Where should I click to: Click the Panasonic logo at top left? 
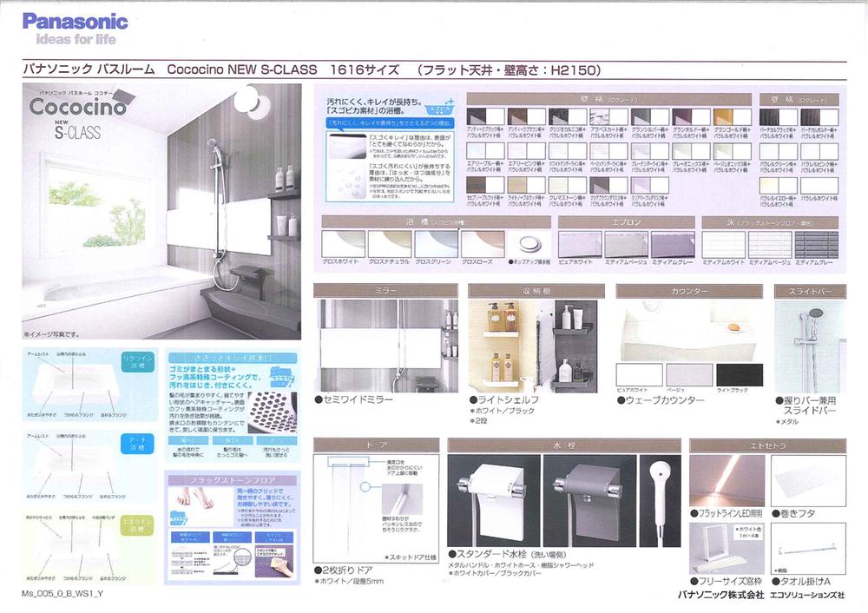pyautogui.click(x=74, y=22)
